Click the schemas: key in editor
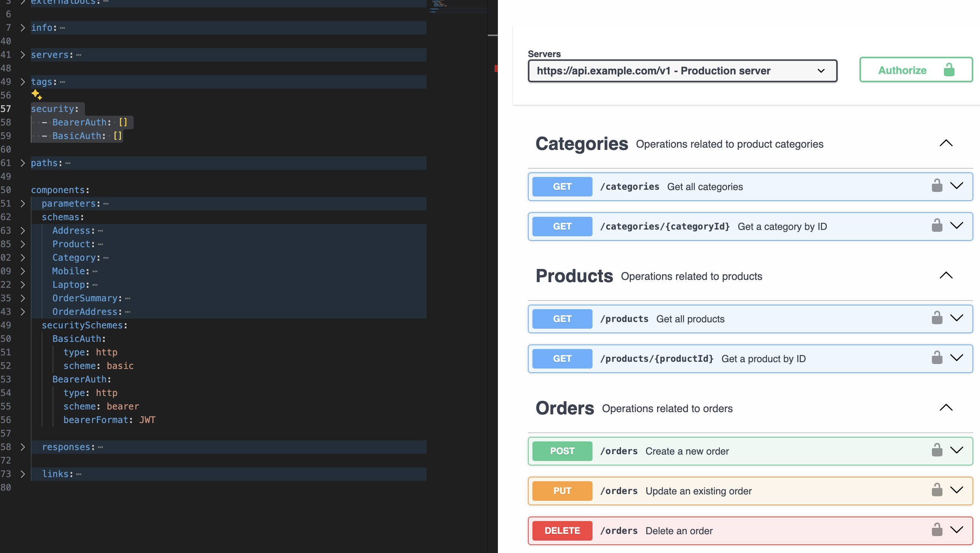The image size is (980, 553). [x=63, y=217]
